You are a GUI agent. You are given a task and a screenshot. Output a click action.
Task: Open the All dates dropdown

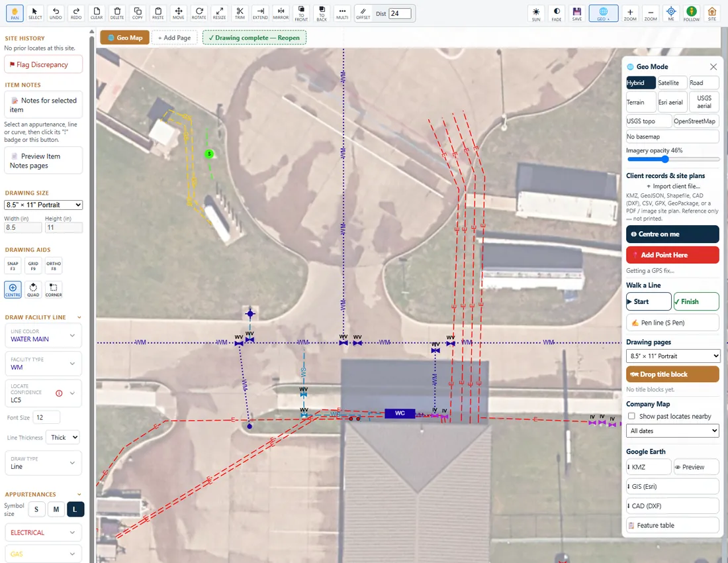(672, 431)
